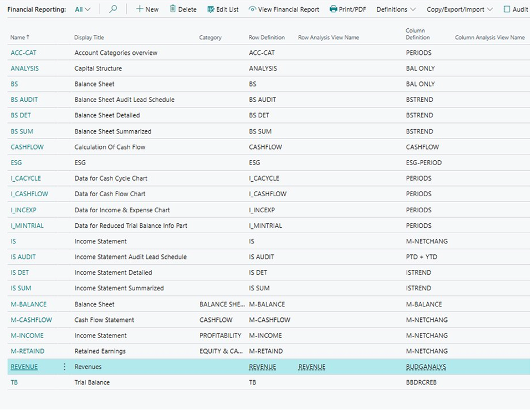Open the All view filter dropdown

83,9
